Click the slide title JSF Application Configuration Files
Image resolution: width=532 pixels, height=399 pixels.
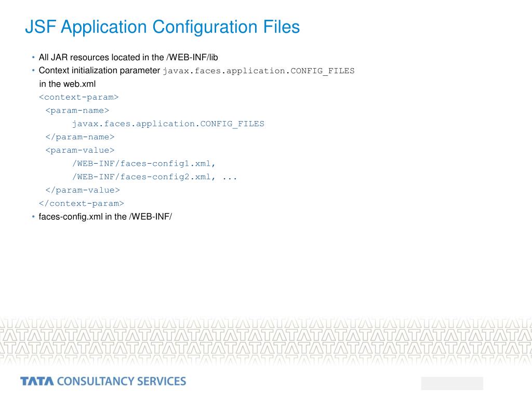pos(163,27)
